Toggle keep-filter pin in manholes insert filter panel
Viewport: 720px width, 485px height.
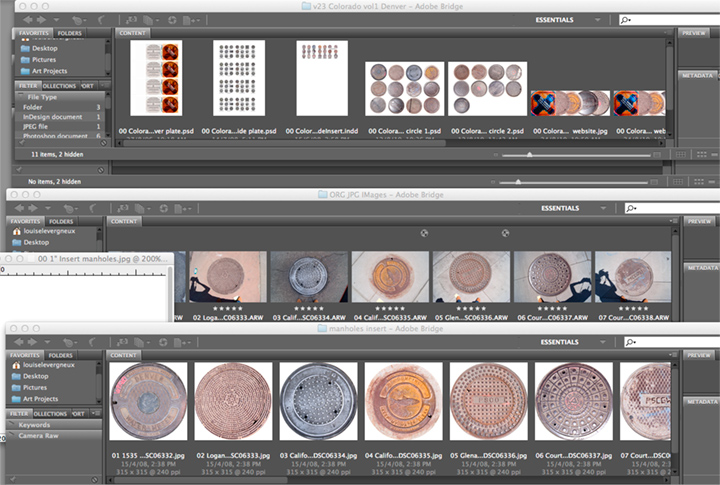13,479
